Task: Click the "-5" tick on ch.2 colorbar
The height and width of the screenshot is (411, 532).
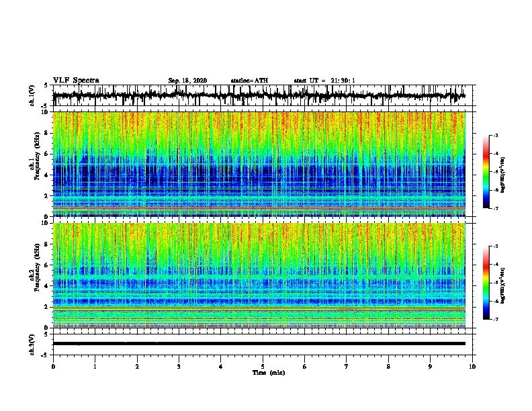Action: 495,283
